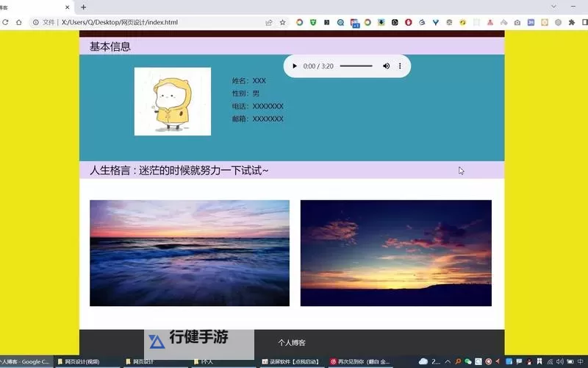Open the green shield extension
The width and height of the screenshot is (588, 368).
[x=313, y=23]
